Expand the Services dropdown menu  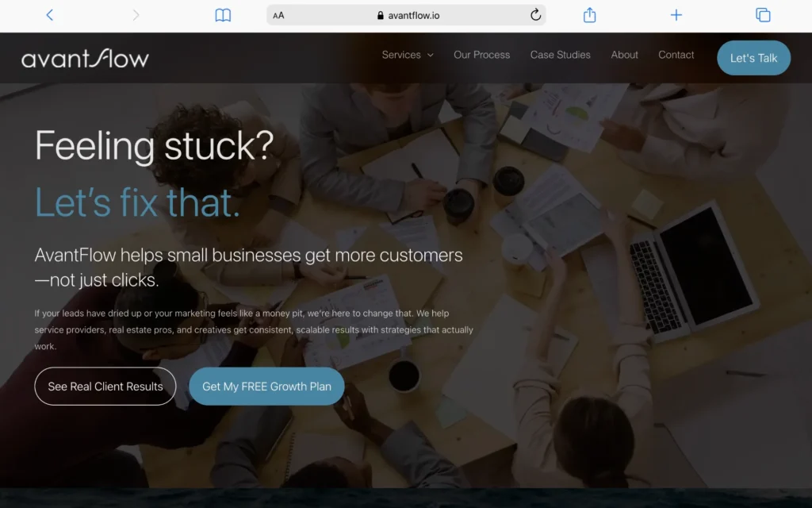point(407,55)
